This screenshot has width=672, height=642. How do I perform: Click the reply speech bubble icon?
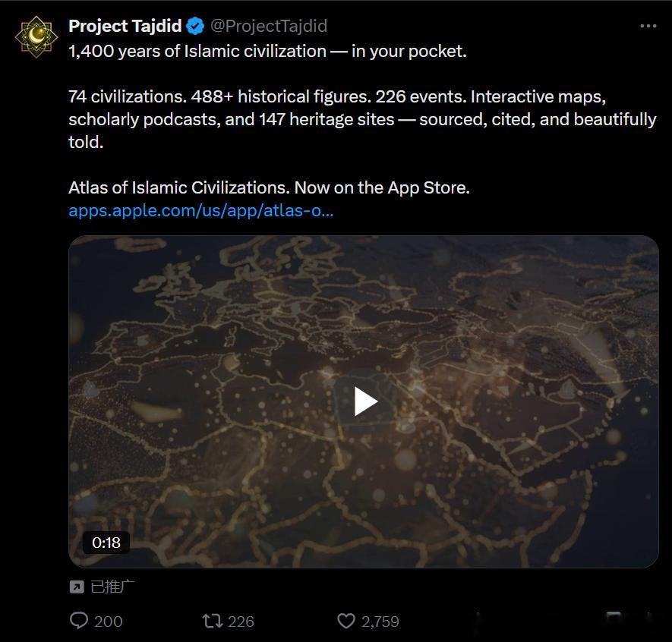tap(79, 621)
